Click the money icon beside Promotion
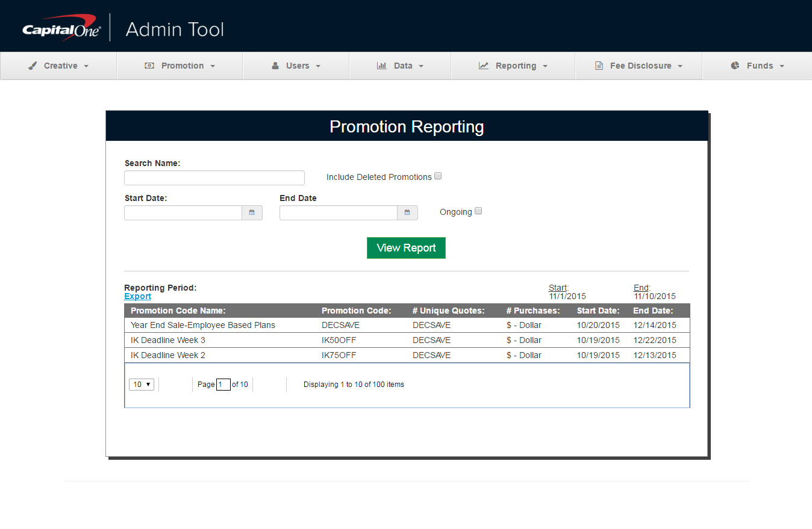The height and width of the screenshot is (529, 812). 149,66
